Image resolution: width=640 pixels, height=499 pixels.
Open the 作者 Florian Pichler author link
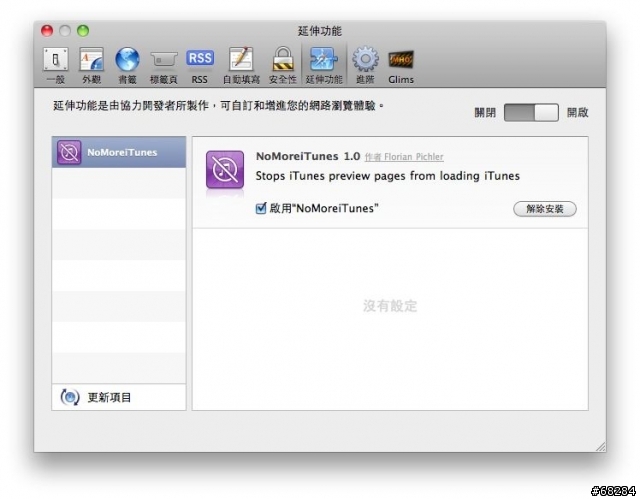(x=404, y=157)
